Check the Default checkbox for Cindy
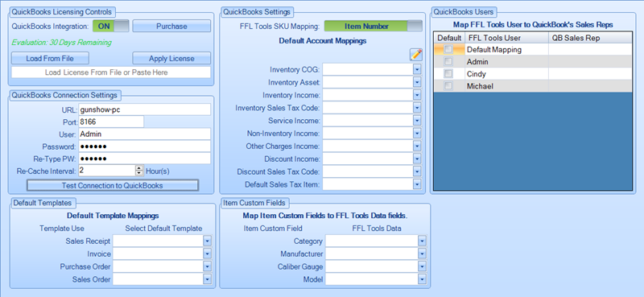644x297 pixels. [448, 74]
